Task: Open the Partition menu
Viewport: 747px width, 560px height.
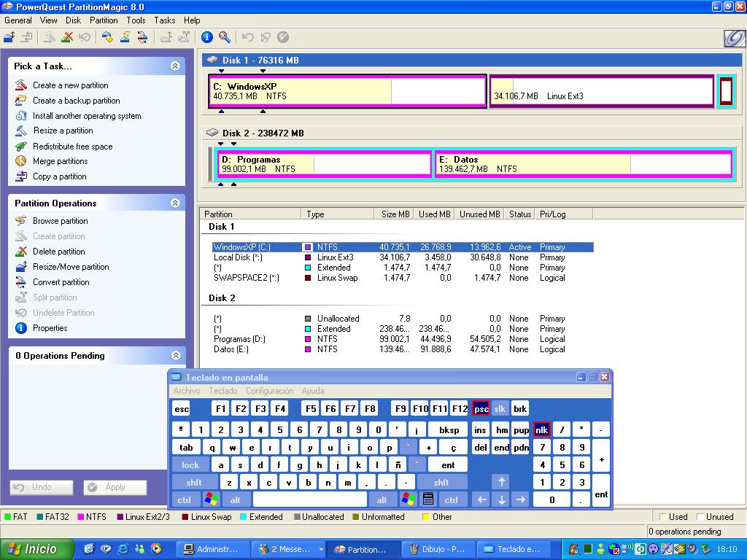Action: point(104,20)
